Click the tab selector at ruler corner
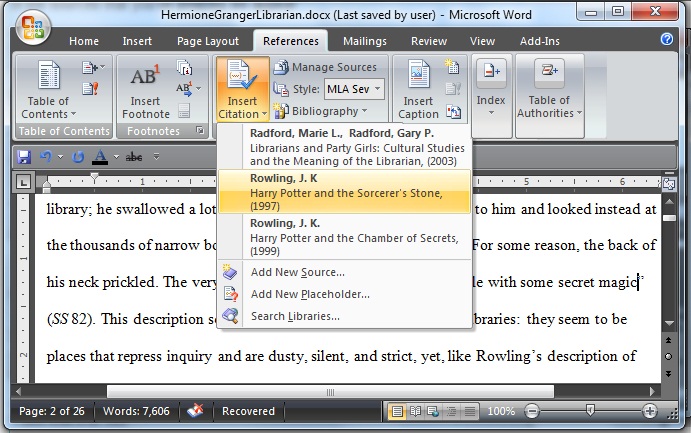Viewport: 691px width, 433px height. (23, 182)
